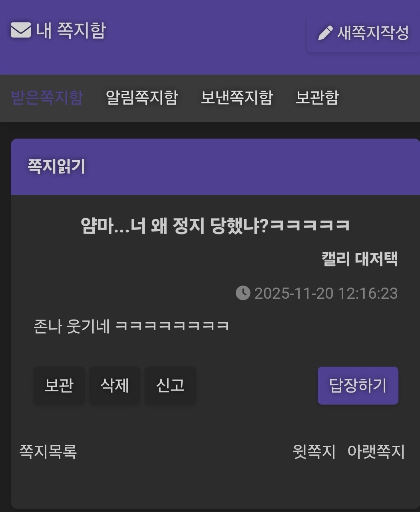Open the 새쪽지작성 compose button
The height and width of the screenshot is (512, 420).
pos(363,34)
